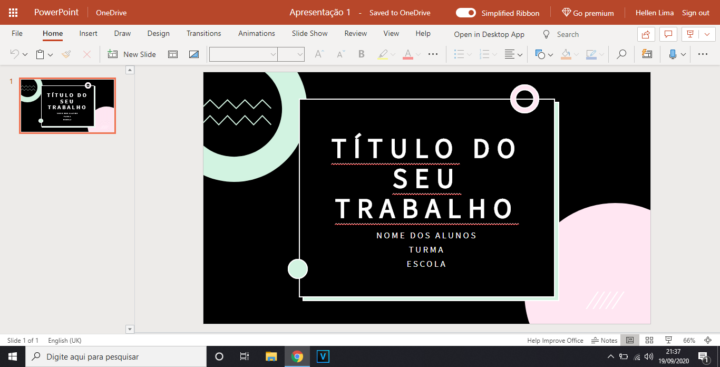This screenshot has height=367, width=720.
Task: Click the Search box in ribbon
Action: [568, 34]
